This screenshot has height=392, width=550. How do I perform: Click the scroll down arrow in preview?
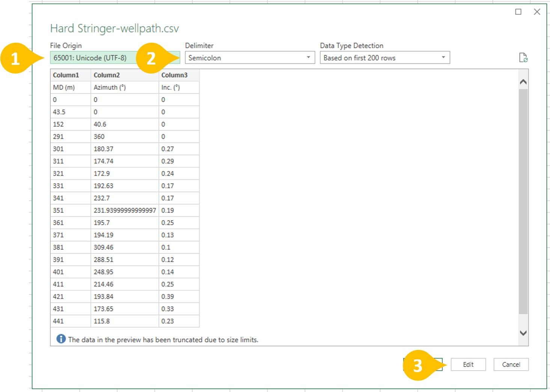[523, 333]
